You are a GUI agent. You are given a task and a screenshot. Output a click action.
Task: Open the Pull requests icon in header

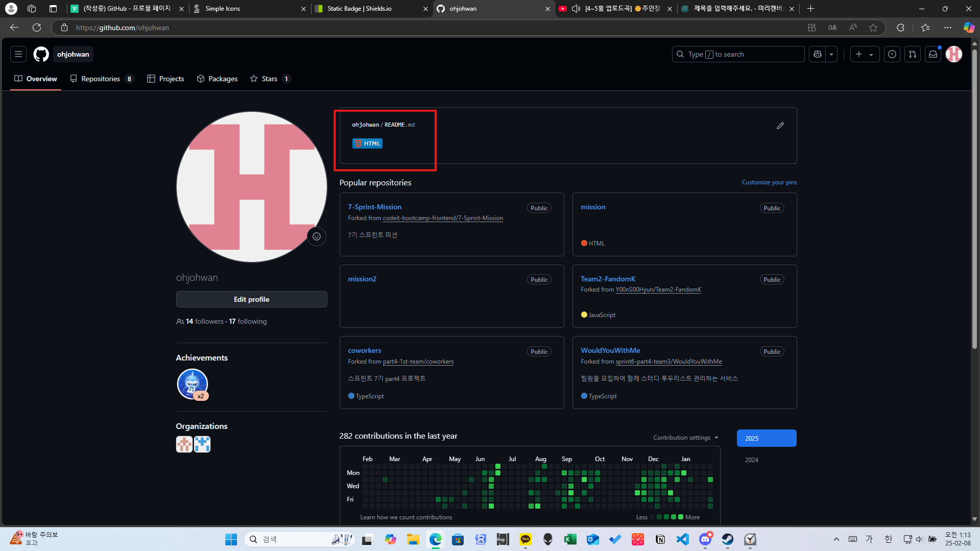(x=913, y=54)
